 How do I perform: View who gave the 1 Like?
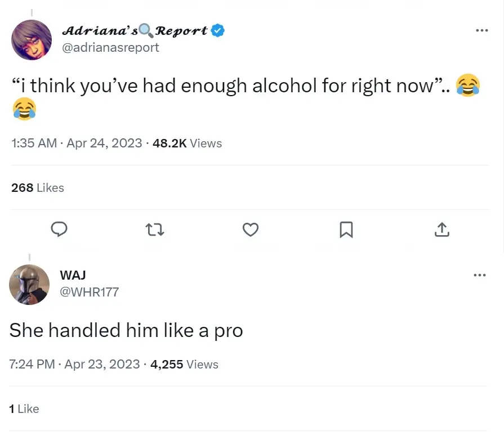tap(24, 409)
